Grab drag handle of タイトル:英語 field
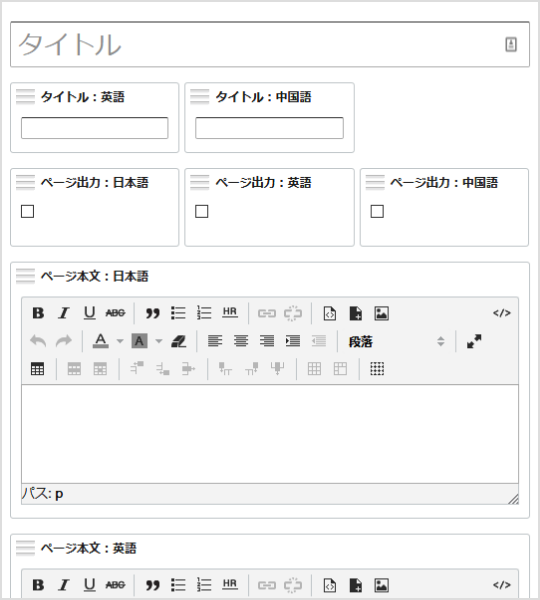Image resolution: width=540 pixels, height=600 pixels. pyautogui.click(x=25, y=96)
